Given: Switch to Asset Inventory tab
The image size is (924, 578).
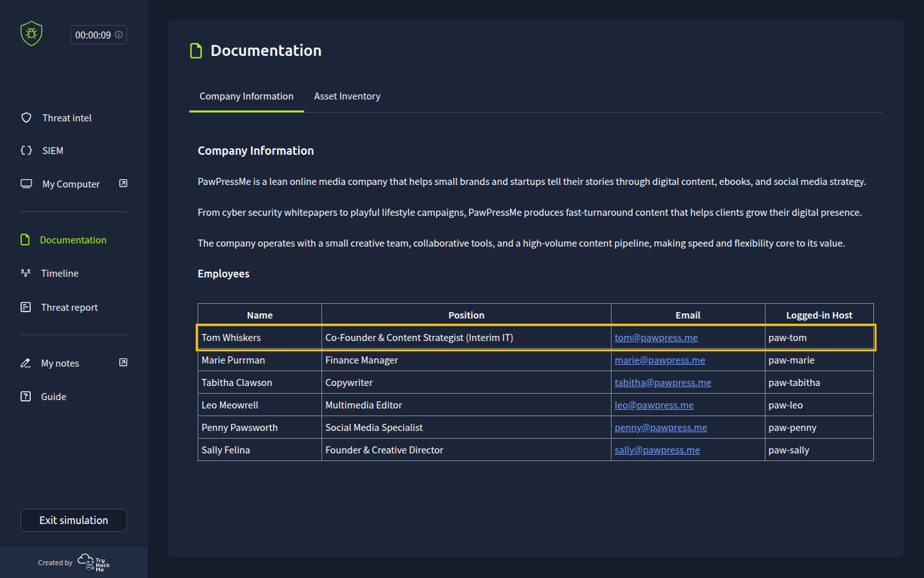Looking at the screenshot, I should tap(347, 96).
